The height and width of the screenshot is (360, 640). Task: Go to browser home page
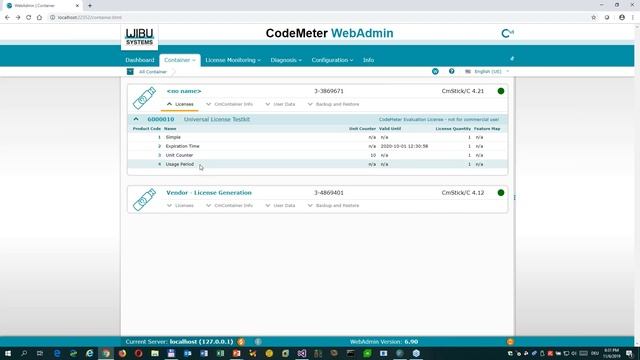39,18
